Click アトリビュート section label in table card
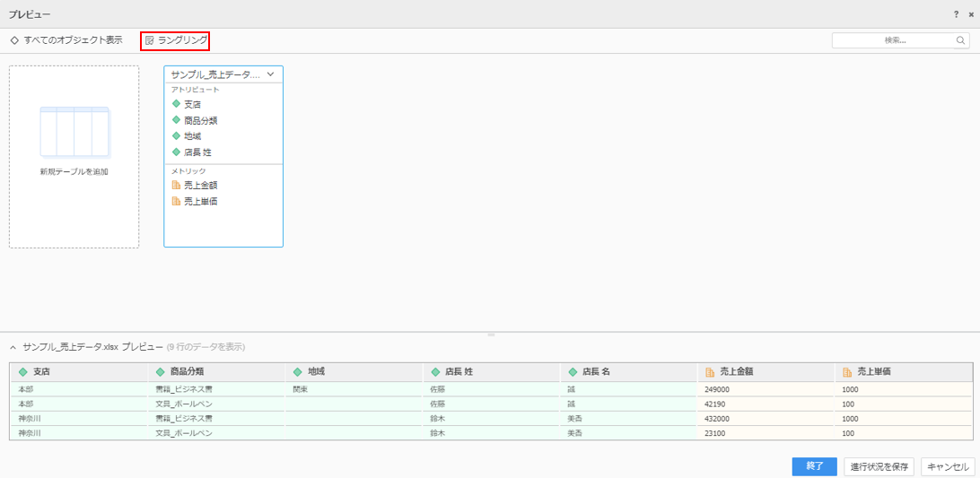 coord(196,90)
